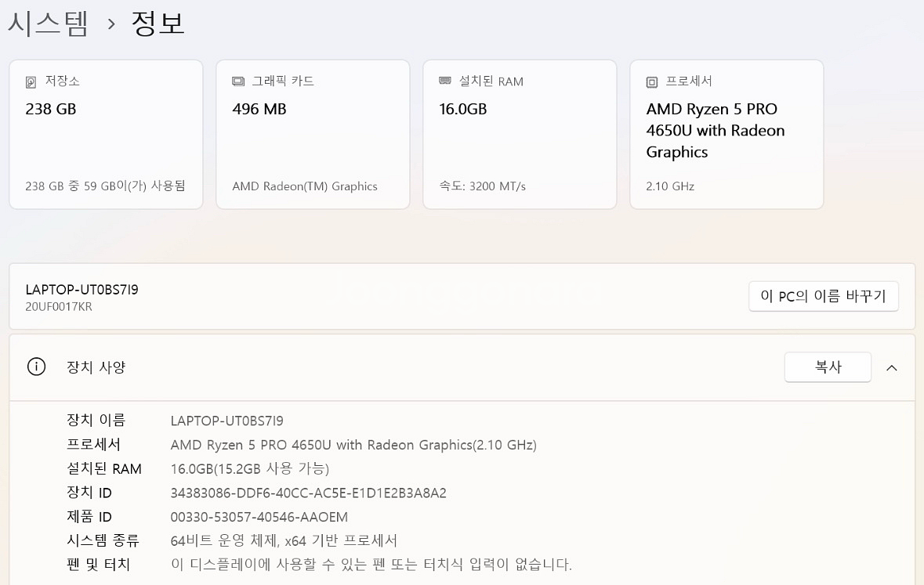Click the 이 PC의 이름 바꾸기 button

(x=823, y=296)
